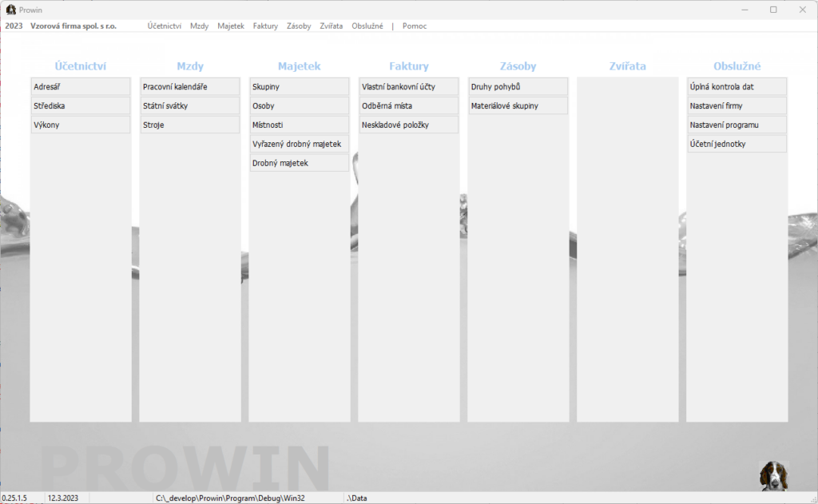Click the Osoby button
818x504 pixels.
point(300,106)
